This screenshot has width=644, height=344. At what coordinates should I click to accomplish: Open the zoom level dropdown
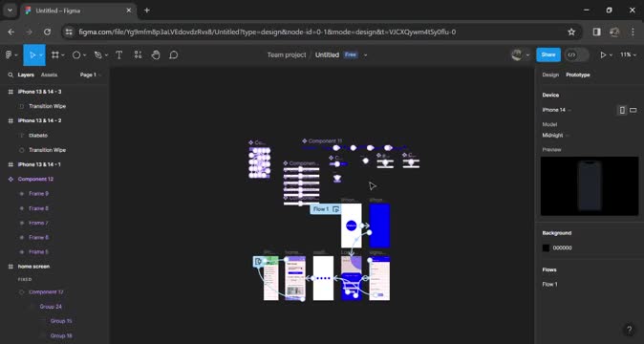[x=628, y=55]
